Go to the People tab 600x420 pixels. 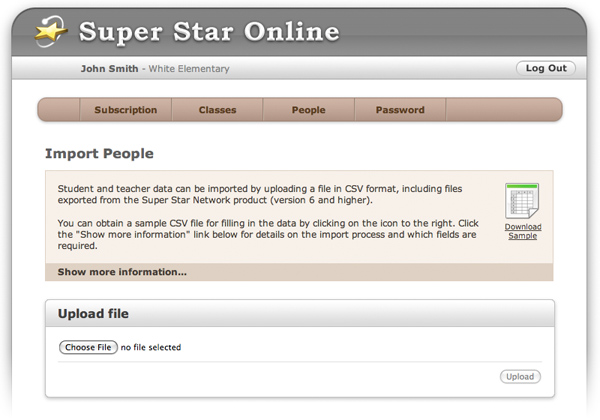pyautogui.click(x=308, y=110)
